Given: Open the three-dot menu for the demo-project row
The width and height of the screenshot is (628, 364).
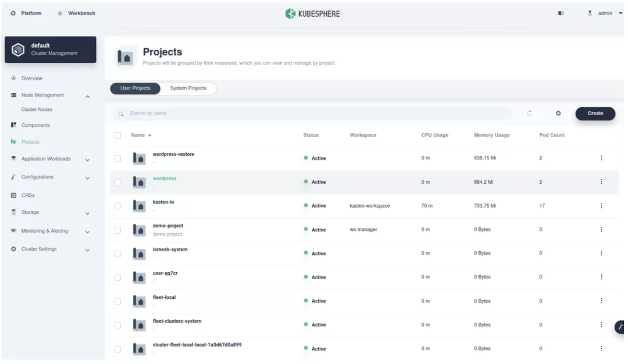Looking at the screenshot, I should coord(601,230).
